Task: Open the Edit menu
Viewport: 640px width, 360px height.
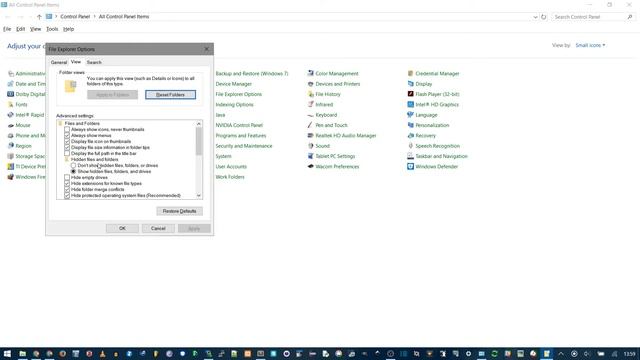Action: coord(20,29)
